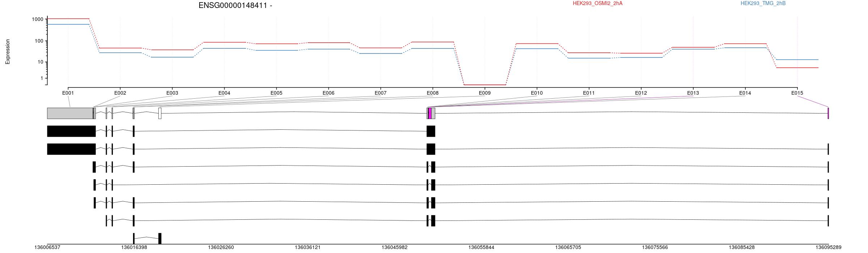
Task: Click genomic coordinate 136095289
Action: 829,248
